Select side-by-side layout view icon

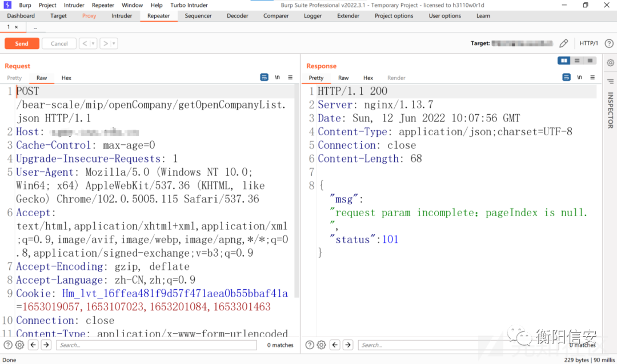[x=564, y=60]
